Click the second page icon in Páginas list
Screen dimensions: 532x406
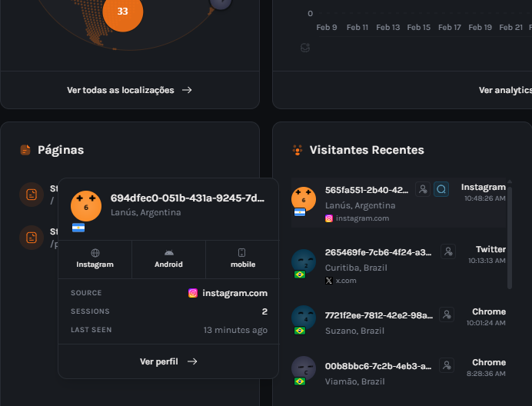[x=32, y=238]
